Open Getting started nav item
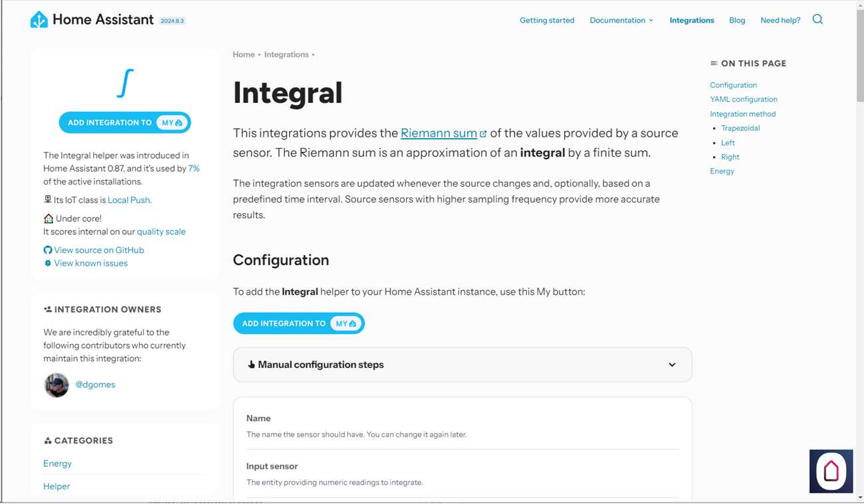864x504 pixels. (547, 21)
